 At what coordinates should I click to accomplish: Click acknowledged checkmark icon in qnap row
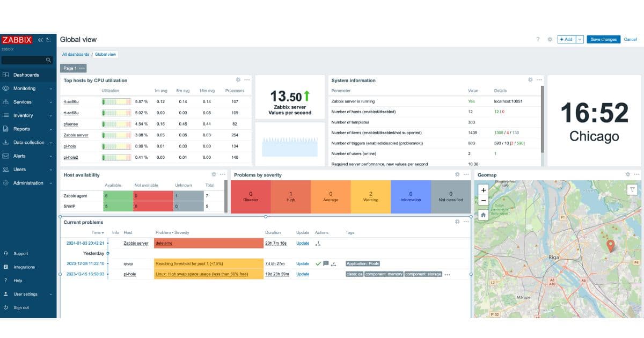(x=318, y=263)
